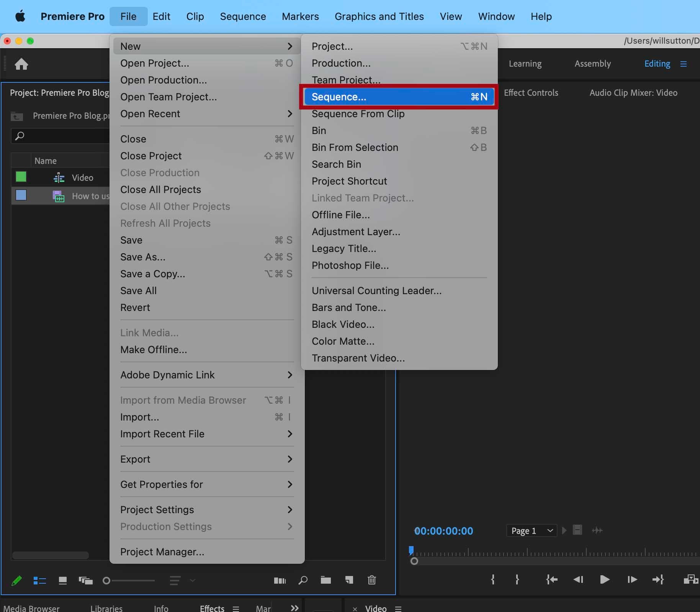This screenshot has width=700, height=612.
Task: Create a New Bin with folder icon
Action: [326, 580]
